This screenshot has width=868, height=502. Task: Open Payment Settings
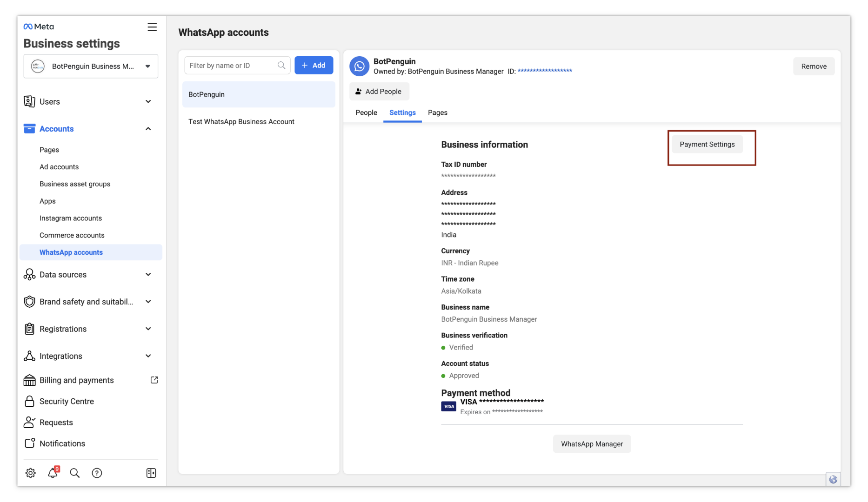coord(707,145)
